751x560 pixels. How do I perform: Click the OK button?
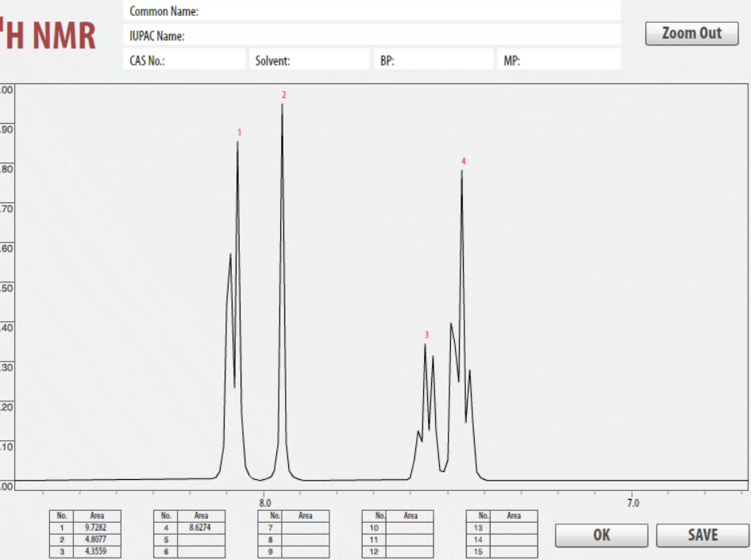[601, 535]
